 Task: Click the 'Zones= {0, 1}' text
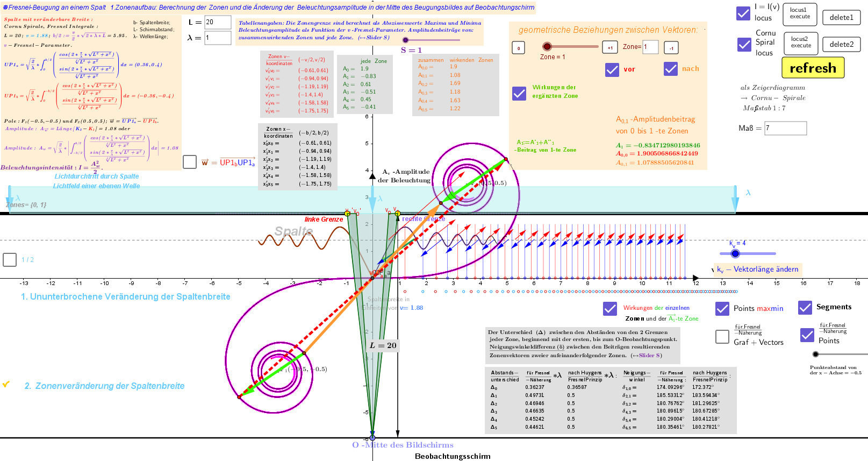26,205
